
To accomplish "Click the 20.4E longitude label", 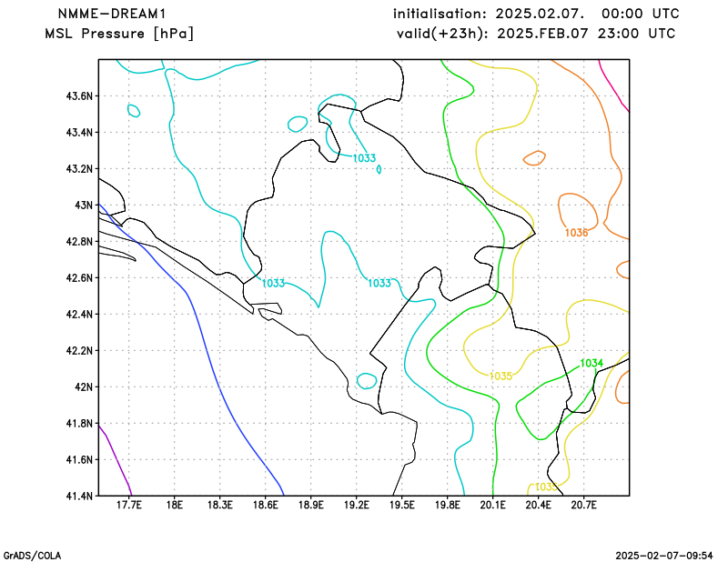I will click(539, 506).
